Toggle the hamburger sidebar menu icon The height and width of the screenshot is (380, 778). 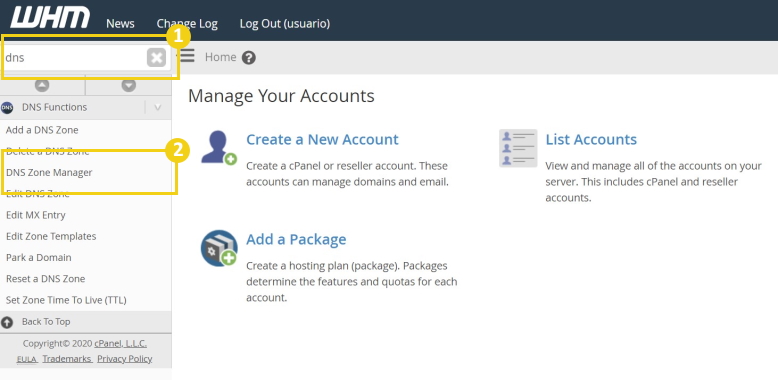[x=187, y=56]
